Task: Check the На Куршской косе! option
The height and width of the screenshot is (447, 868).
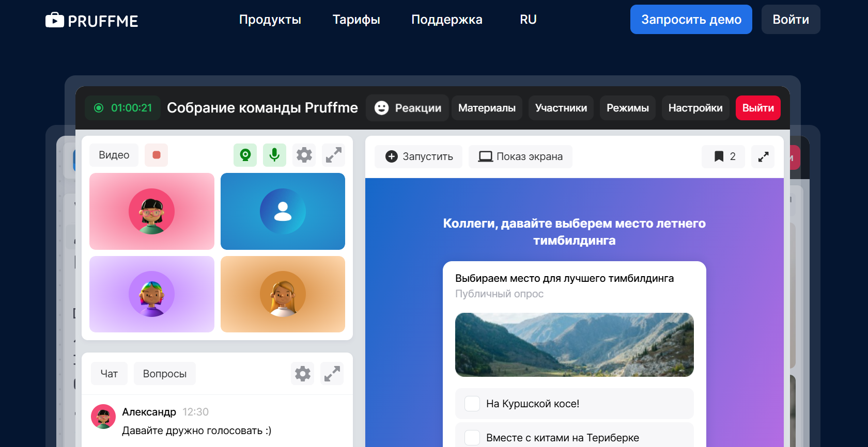Action: tap(574, 404)
